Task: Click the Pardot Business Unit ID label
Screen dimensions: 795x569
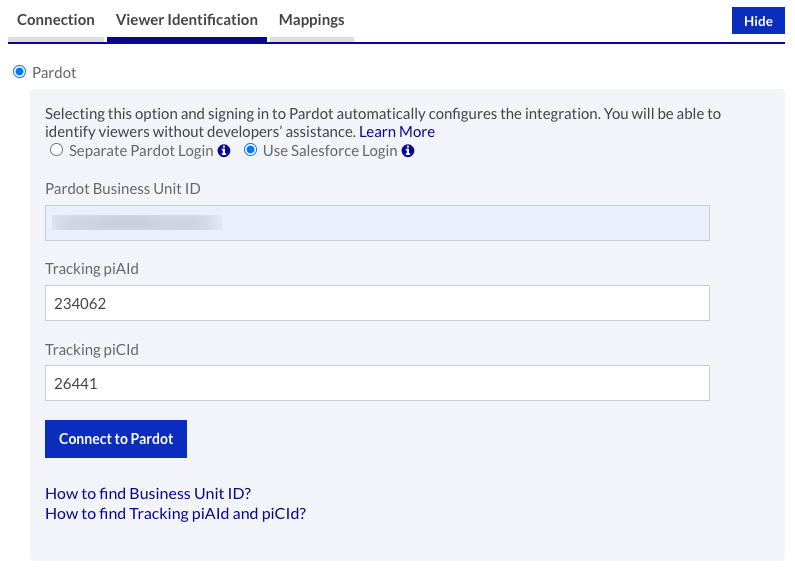Action: (123, 189)
